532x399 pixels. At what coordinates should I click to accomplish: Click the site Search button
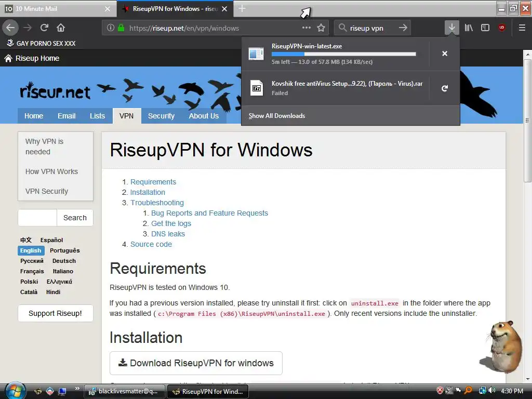75,218
